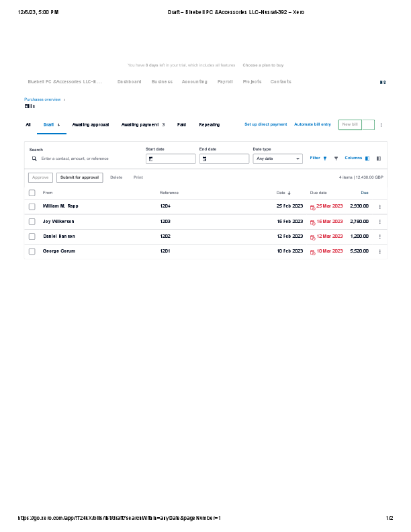
Task: Click the Approve button
Action: click(x=40, y=177)
